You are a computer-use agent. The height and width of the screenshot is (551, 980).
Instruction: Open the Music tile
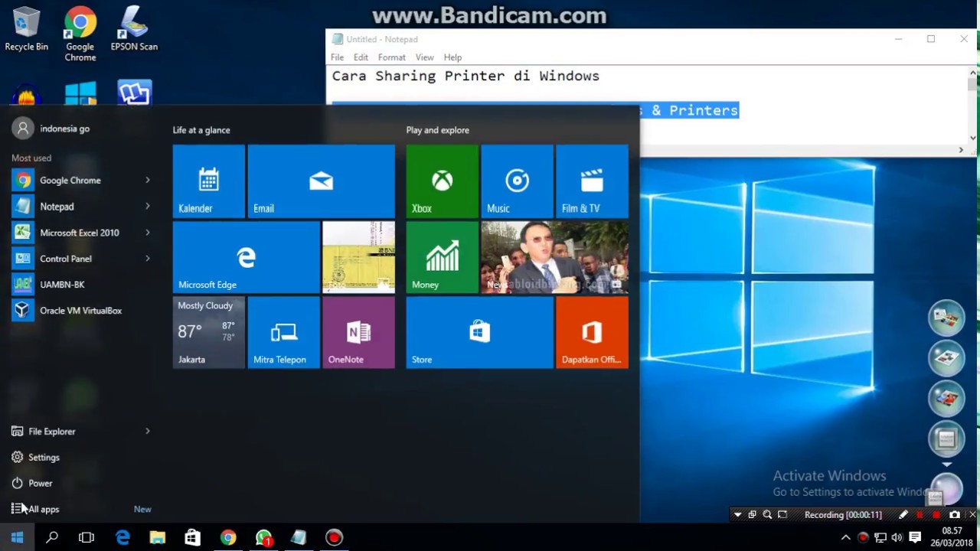coord(517,181)
